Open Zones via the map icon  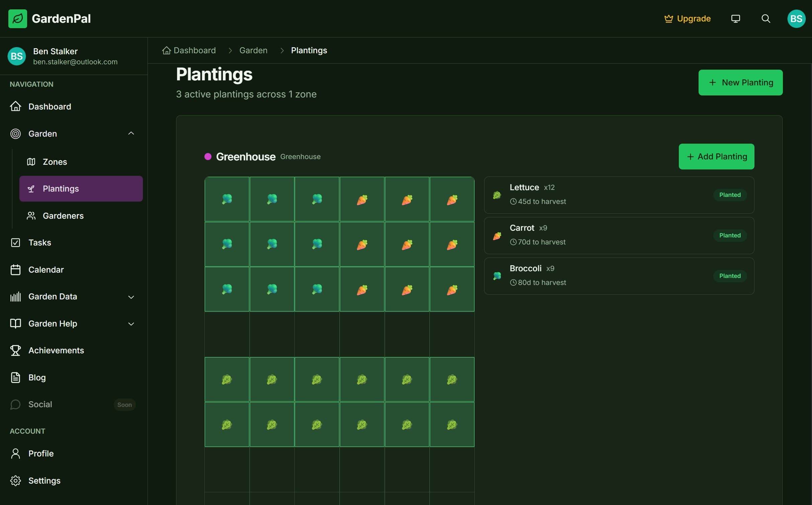point(31,162)
